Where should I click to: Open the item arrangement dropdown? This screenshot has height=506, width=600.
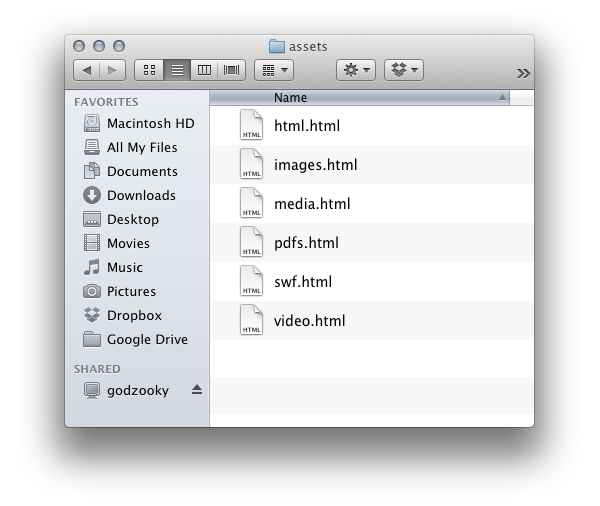coord(274,70)
